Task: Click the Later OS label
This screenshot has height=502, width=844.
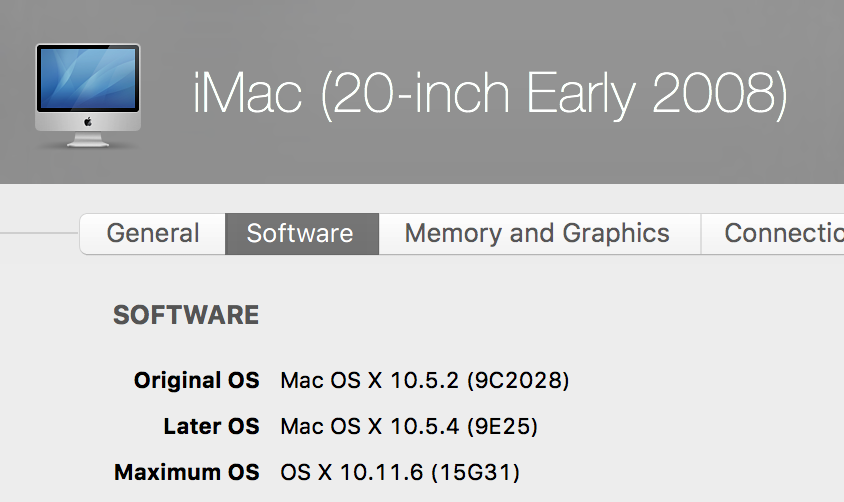Action: pyautogui.click(x=211, y=427)
